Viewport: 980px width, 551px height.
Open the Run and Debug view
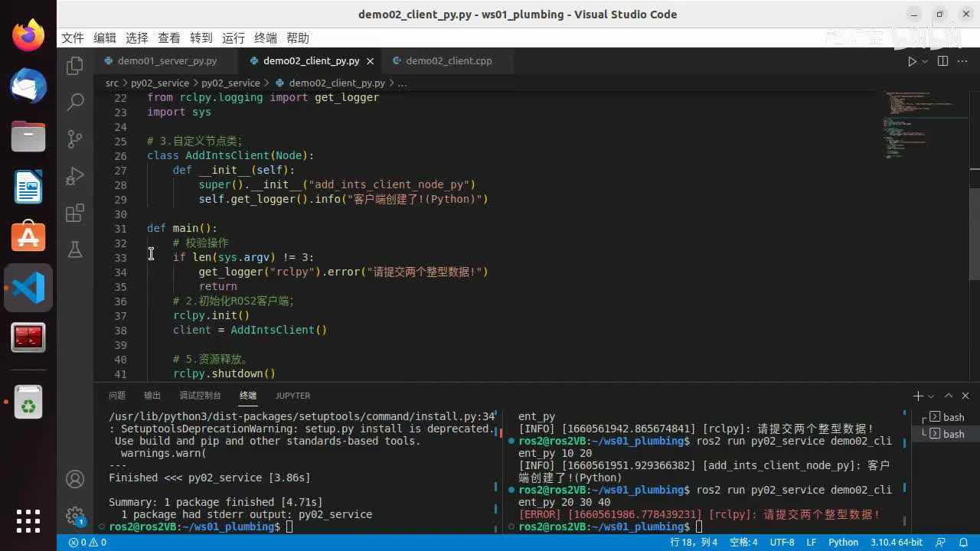click(x=75, y=176)
